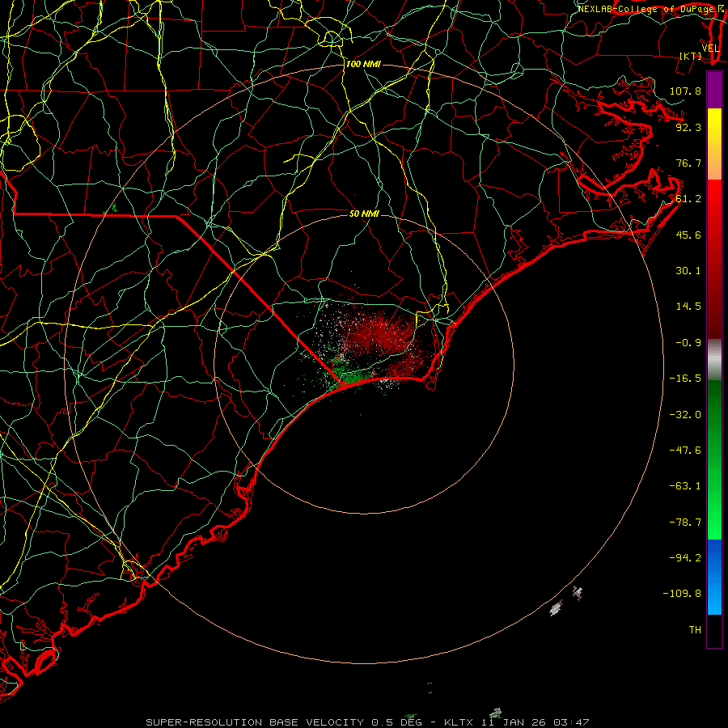Click the gray offshore echoes near the 100 NMI ring

[x=565, y=601]
